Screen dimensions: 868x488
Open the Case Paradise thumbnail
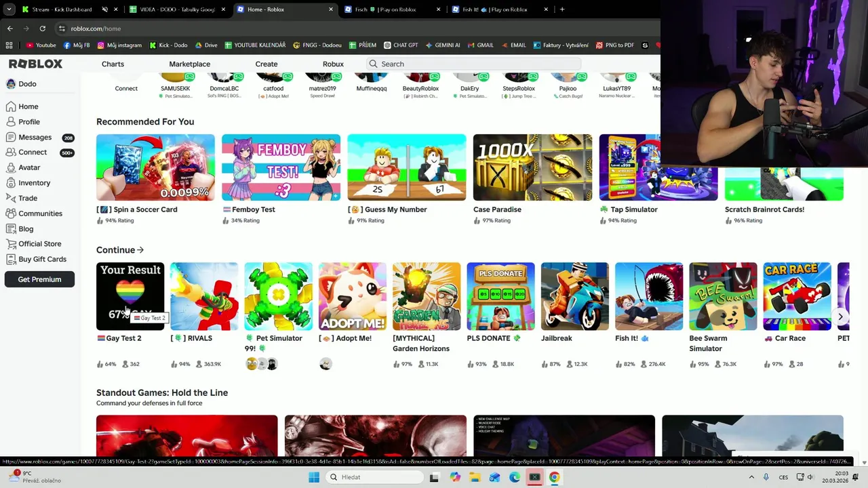[532, 167]
